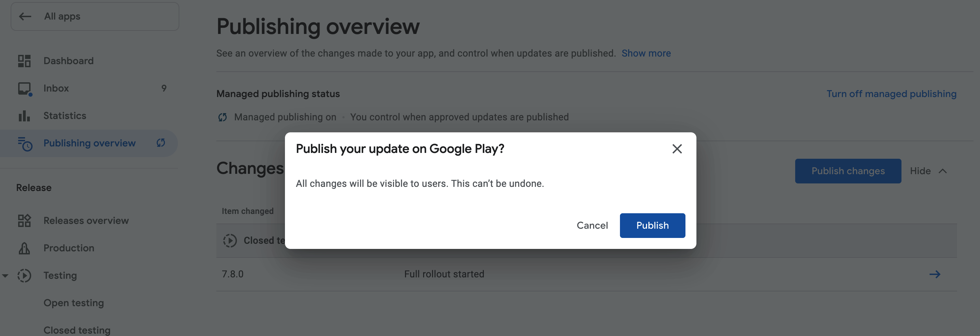980x336 pixels.
Task: Click the Full rollout started text
Action: (x=444, y=274)
